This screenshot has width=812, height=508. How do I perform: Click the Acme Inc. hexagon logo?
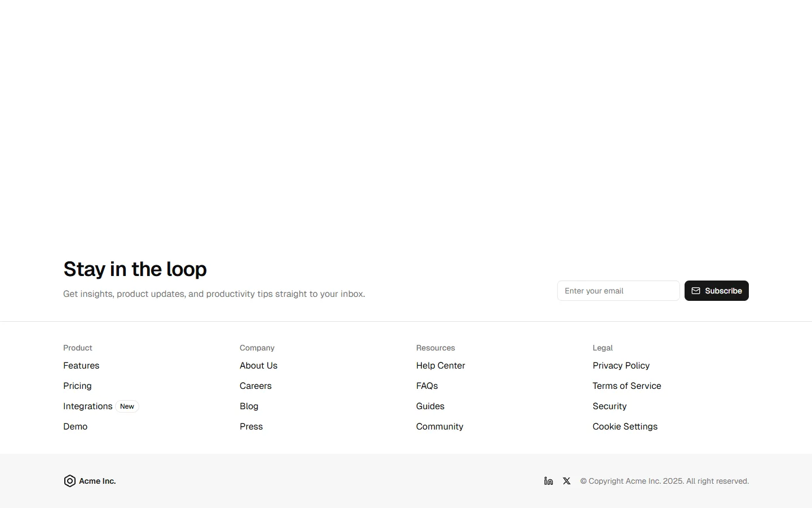point(69,481)
